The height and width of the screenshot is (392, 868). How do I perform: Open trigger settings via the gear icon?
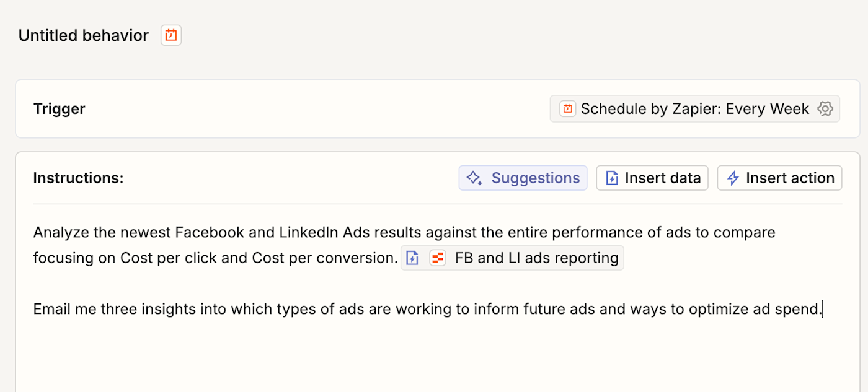coord(825,109)
